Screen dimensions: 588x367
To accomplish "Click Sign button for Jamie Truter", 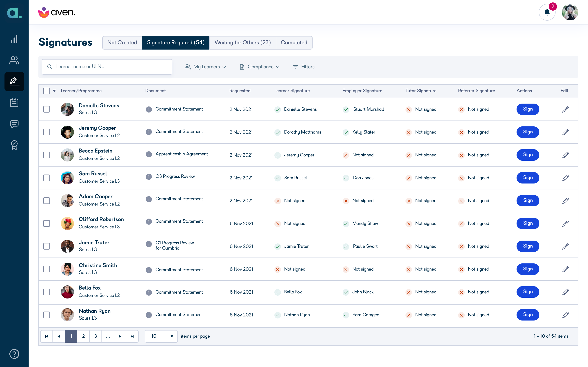I will (x=528, y=246).
